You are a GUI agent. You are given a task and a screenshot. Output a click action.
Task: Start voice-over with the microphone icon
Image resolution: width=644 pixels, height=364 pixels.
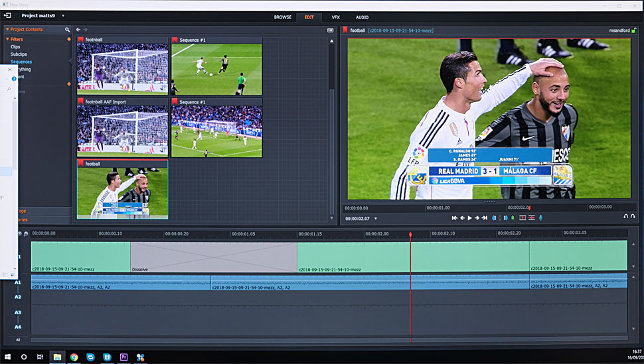pyautogui.click(x=540, y=218)
